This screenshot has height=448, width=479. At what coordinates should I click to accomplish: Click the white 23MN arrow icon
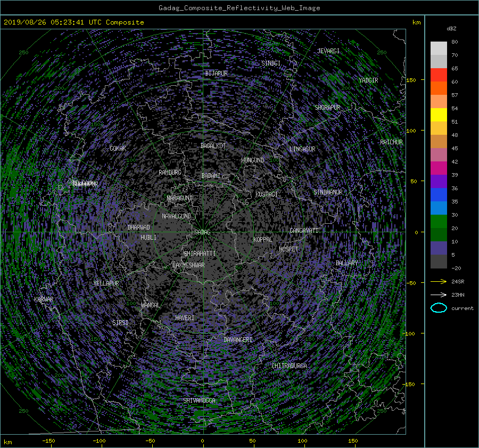439,295
